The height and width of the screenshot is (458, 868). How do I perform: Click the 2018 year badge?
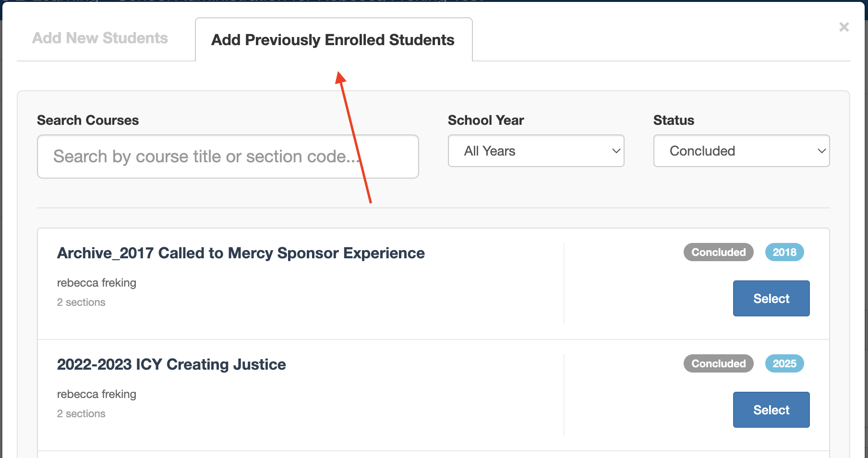pos(784,252)
